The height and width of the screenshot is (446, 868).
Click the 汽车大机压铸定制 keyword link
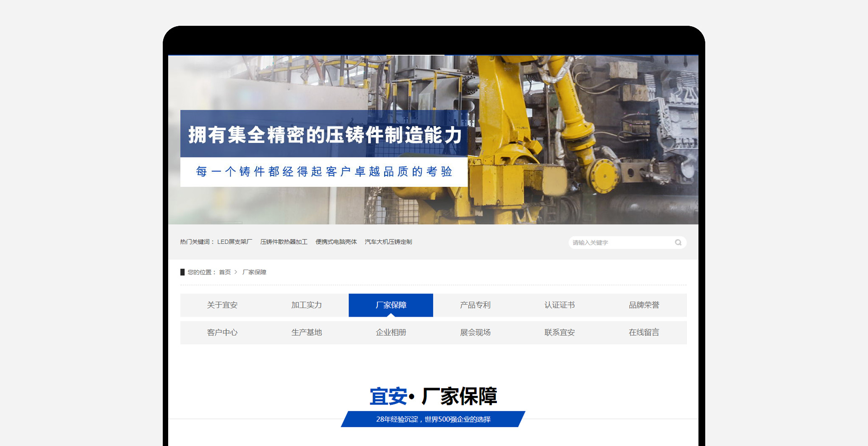(x=388, y=242)
